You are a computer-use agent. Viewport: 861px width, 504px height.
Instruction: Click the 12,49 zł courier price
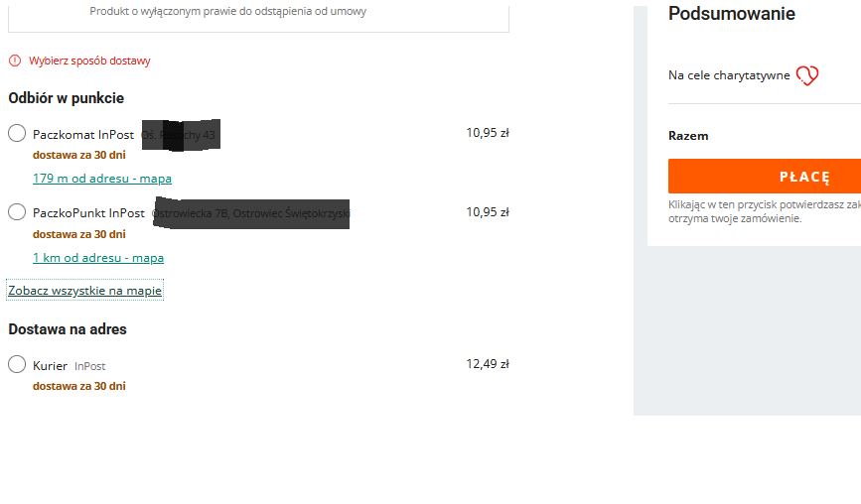[487, 364]
